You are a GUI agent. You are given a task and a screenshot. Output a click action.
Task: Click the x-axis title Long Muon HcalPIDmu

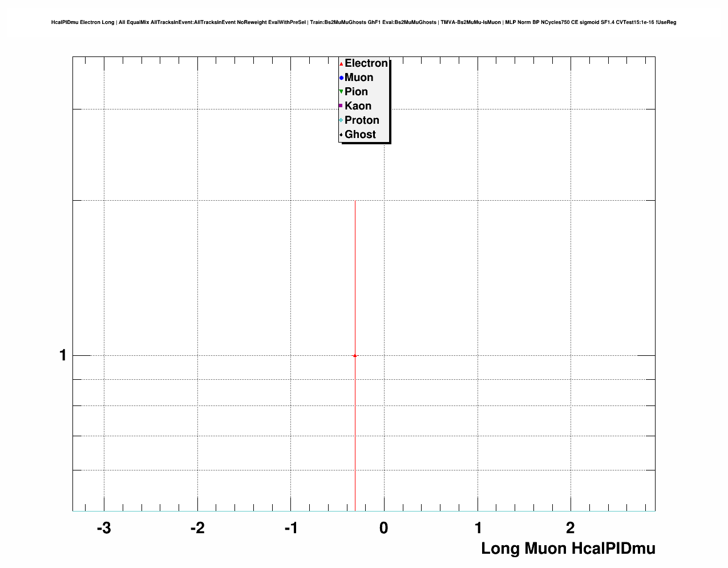pyautogui.click(x=568, y=549)
